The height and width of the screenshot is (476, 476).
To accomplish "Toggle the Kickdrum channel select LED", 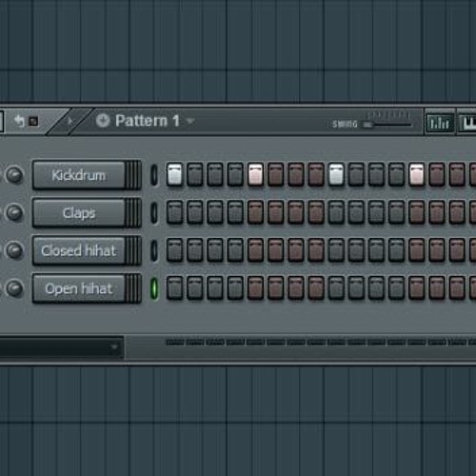I will point(154,175).
